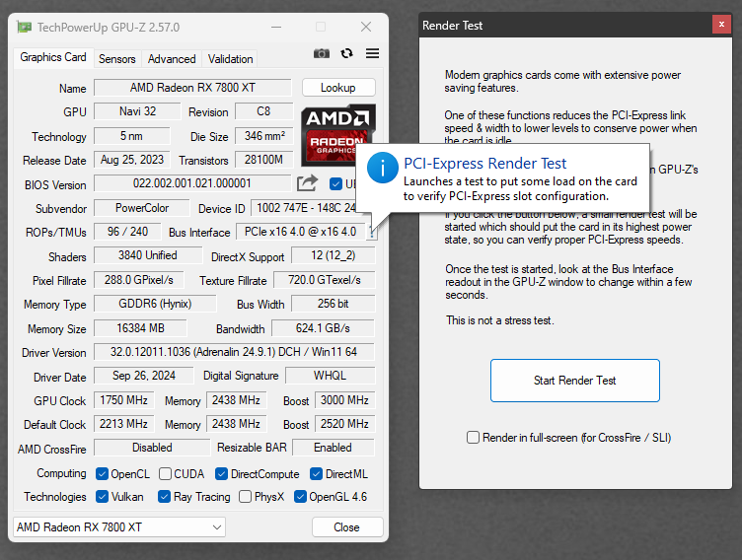Click the BIOS share/export arrow icon
Viewport: 742px width, 560px height.
[x=307, y=183]
